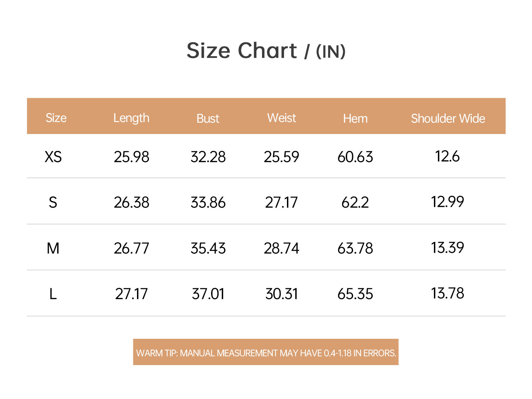Viewport: 532px width, 399px height.
Task: Click the M weist value 28.74
Action: click(x=282, y=248)
